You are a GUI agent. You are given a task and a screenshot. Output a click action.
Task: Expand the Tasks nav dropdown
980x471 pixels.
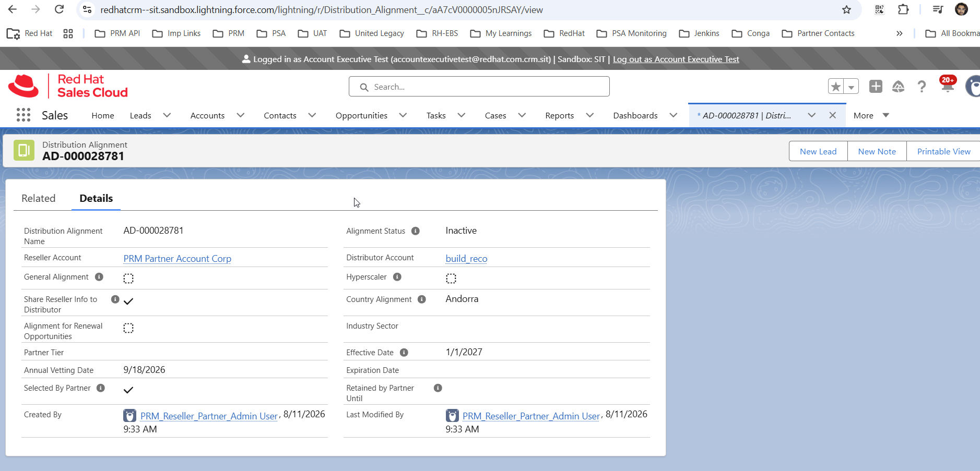(462, 115)
